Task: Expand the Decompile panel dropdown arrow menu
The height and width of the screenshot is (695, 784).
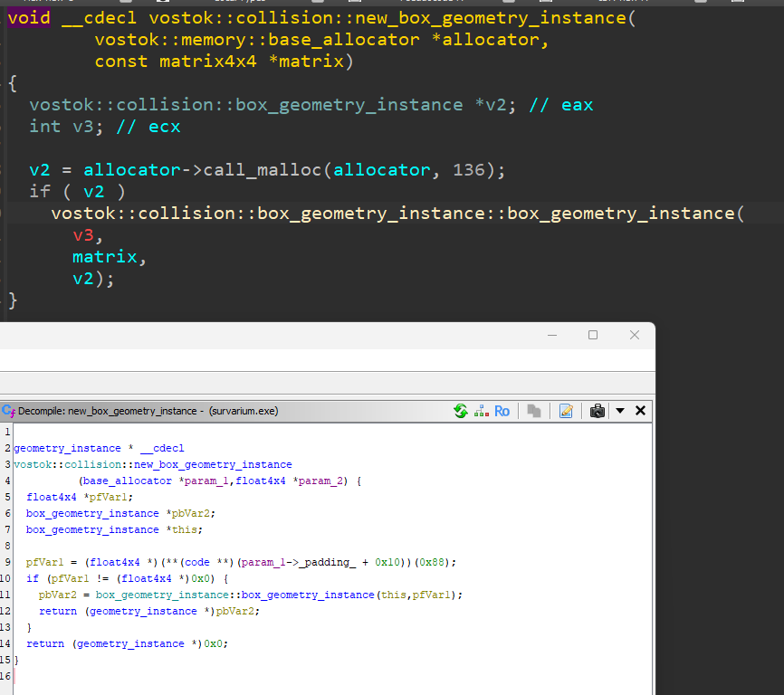Action: click(620, 411)
